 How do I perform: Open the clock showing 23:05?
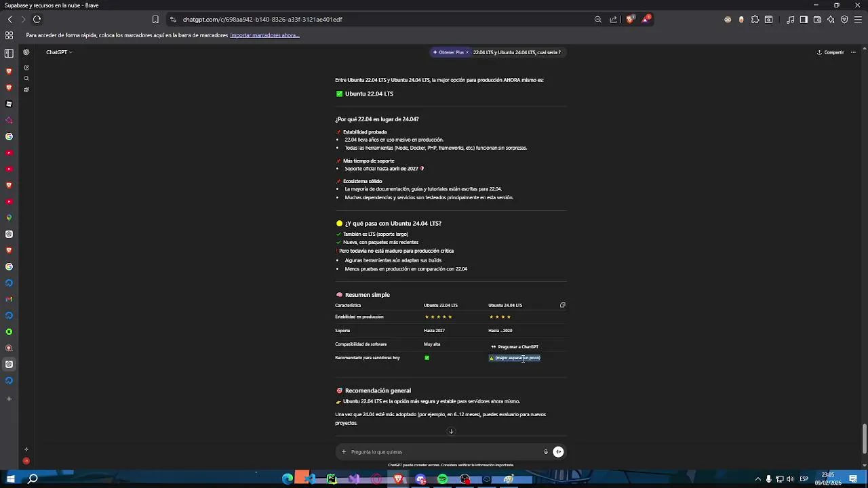(828, 479)
